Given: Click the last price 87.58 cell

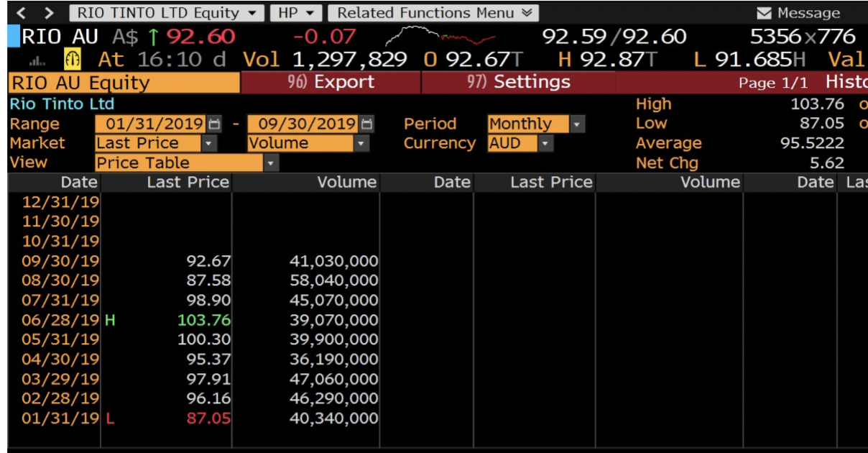Looking at the screenshot, I should [x=208, y=280].
